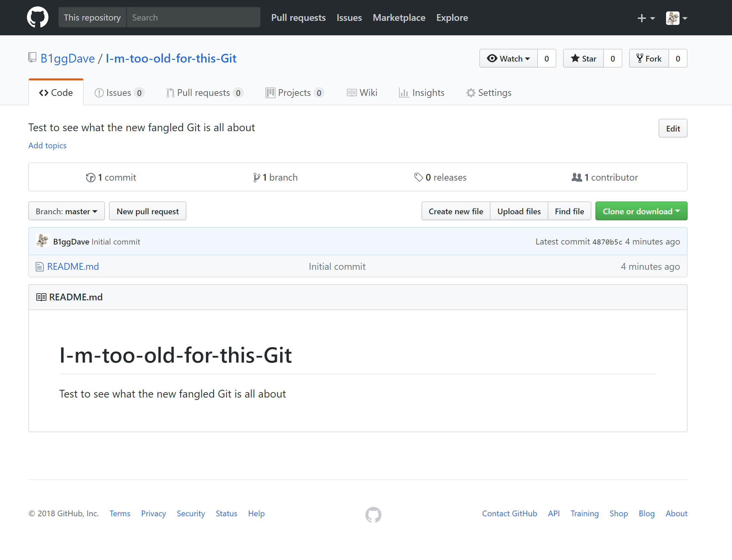This screenshot has height=560, width=732.
Task: Open the profile menu caret
Action: coord(685,18)
